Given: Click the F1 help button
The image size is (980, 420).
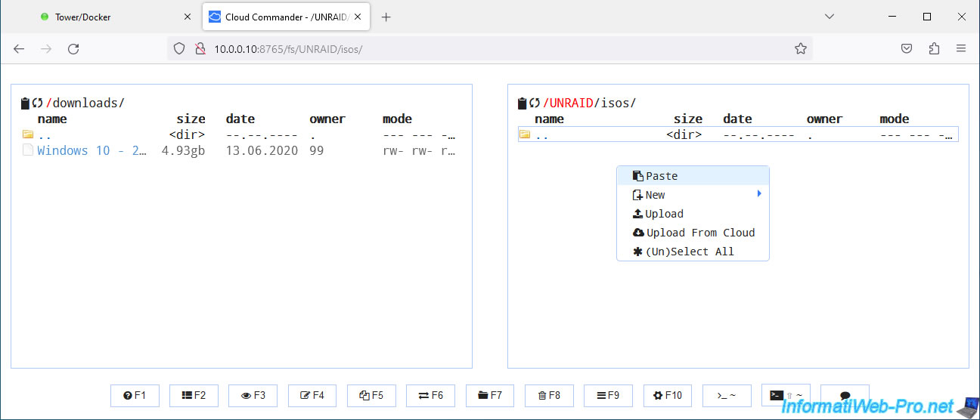Looking at the screenshot, I should (135, 395).
